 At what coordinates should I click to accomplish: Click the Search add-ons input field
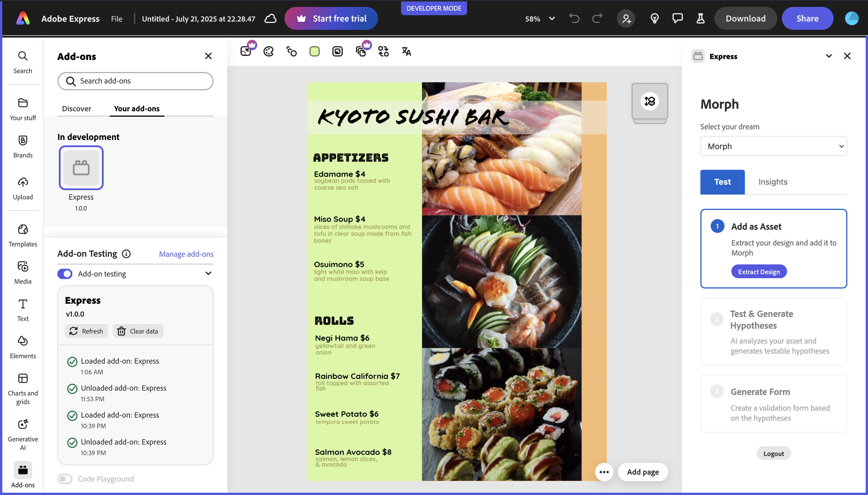135,81
